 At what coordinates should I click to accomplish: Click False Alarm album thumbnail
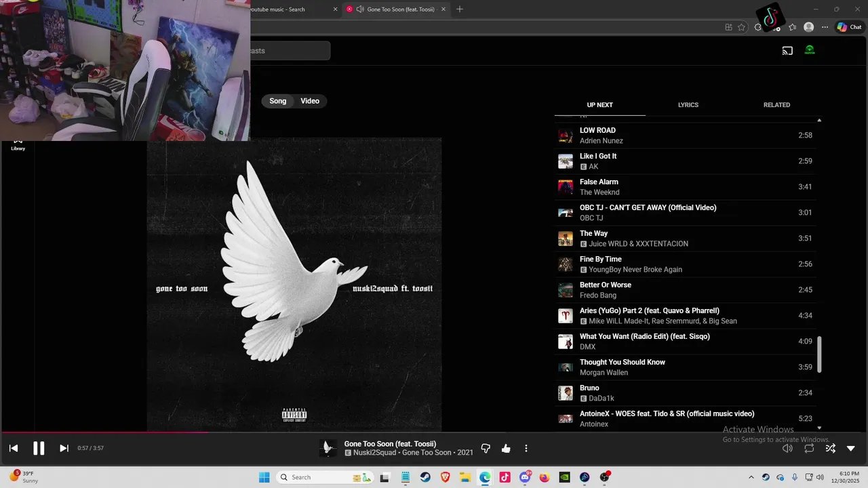pyautogui.click(x=566, y=187)
